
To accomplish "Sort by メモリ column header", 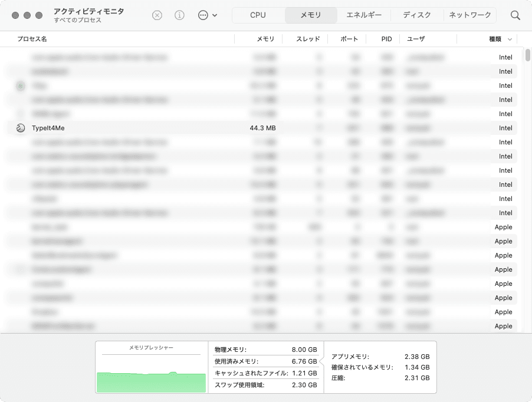I will 265,39.
